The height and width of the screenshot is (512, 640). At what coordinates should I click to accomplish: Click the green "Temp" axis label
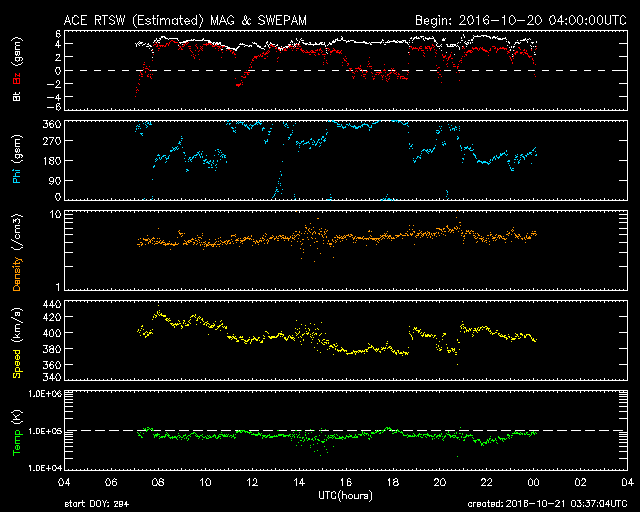[17, 442]
